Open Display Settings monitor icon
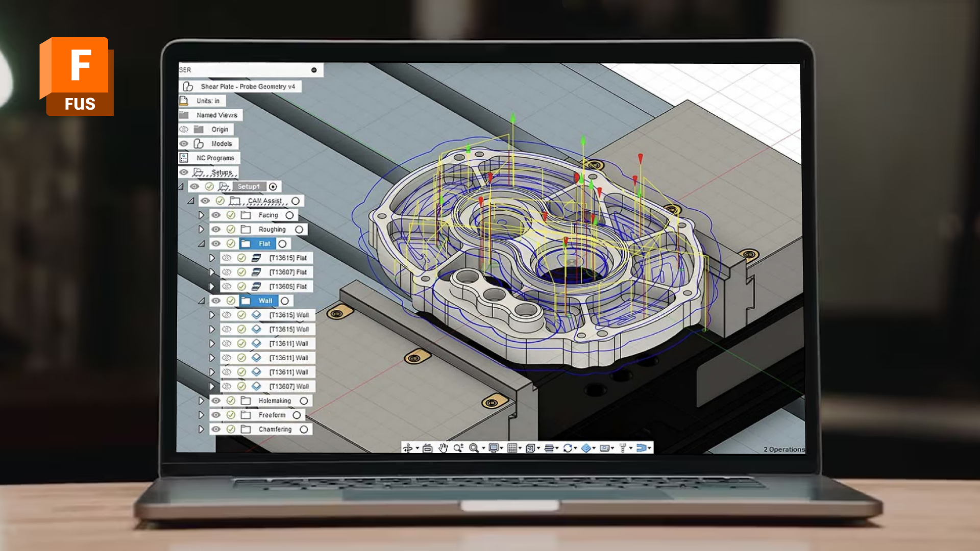980x551 pixels. 493,448
